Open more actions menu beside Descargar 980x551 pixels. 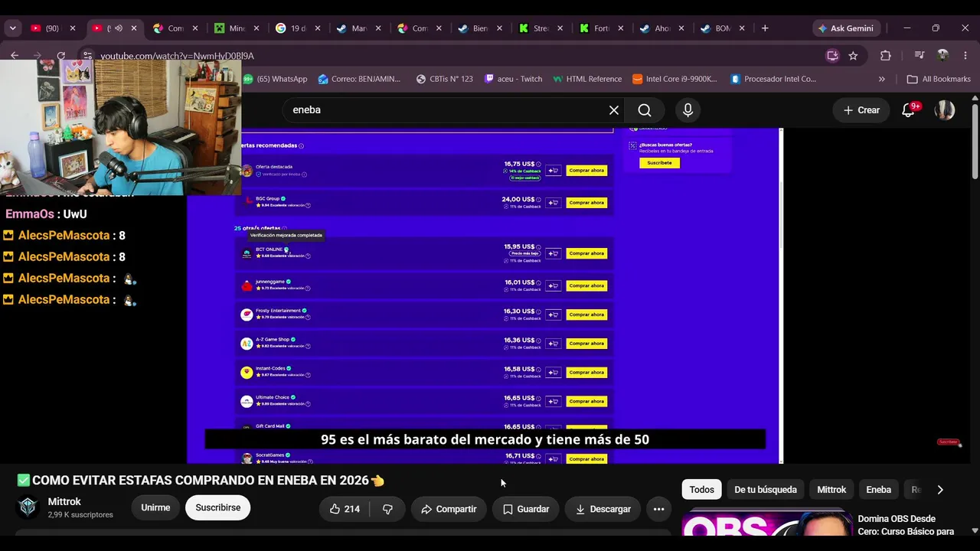pos(658,509)
